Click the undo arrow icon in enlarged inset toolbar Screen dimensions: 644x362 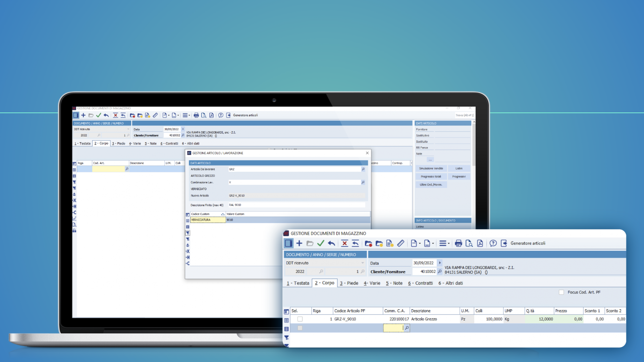coord(331,243)
